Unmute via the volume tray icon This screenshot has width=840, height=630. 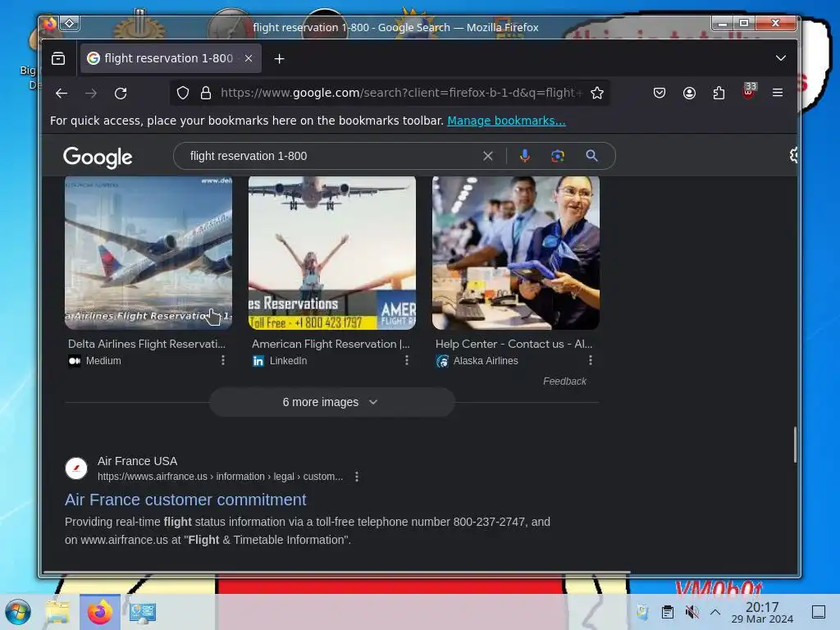(x=692, y=612)
